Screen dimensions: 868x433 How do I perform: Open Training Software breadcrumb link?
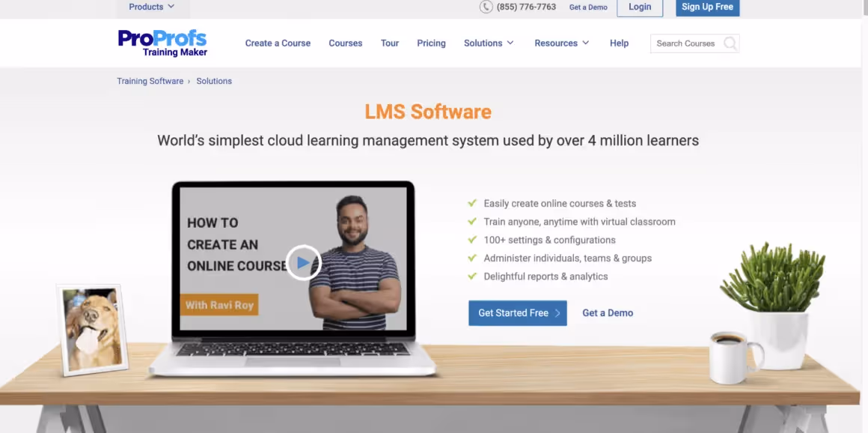[x=150, y=81]
